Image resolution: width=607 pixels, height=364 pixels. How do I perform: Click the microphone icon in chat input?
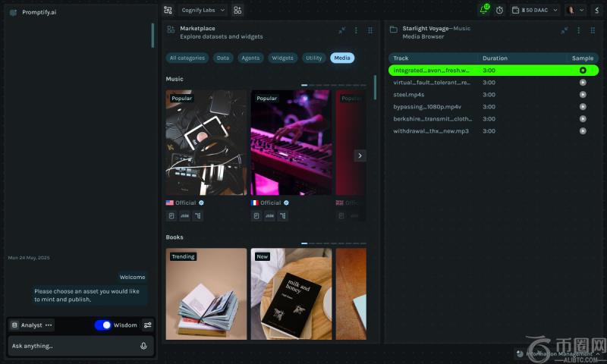click(x=143, y=346)
